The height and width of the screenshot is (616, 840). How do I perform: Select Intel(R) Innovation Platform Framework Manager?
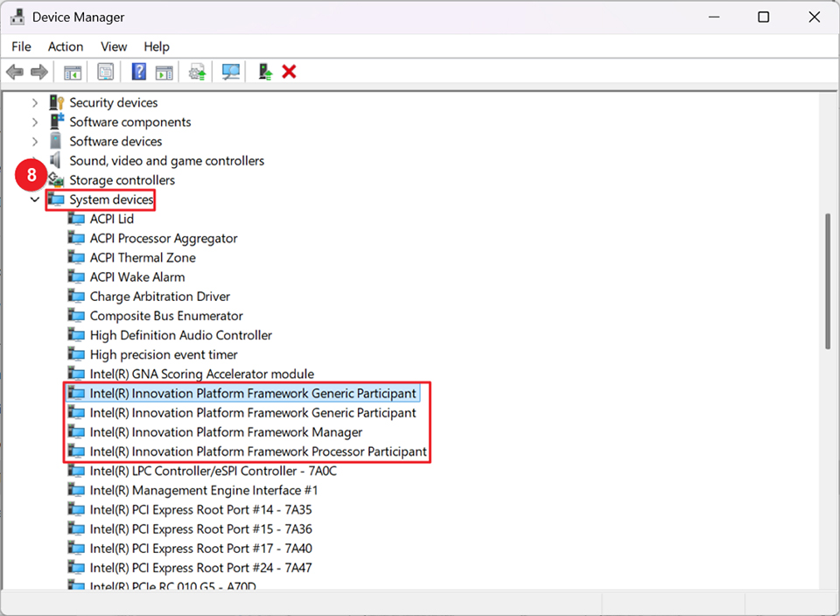[x=226, y=432]
